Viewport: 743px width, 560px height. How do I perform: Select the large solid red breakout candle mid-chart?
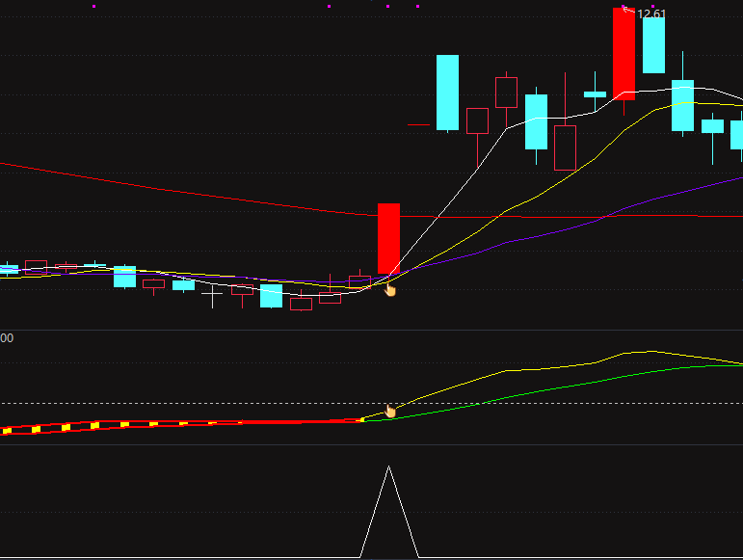coord(388,239)
